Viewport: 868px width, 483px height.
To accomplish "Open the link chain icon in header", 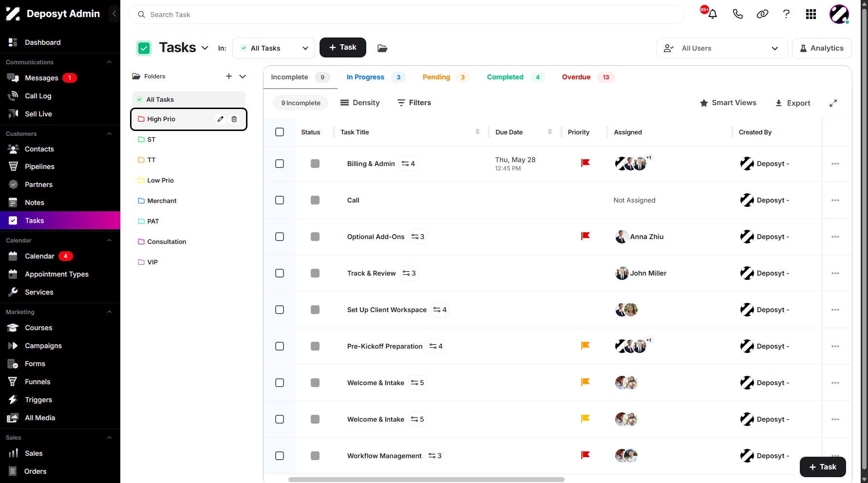I will tap(762, 14).
